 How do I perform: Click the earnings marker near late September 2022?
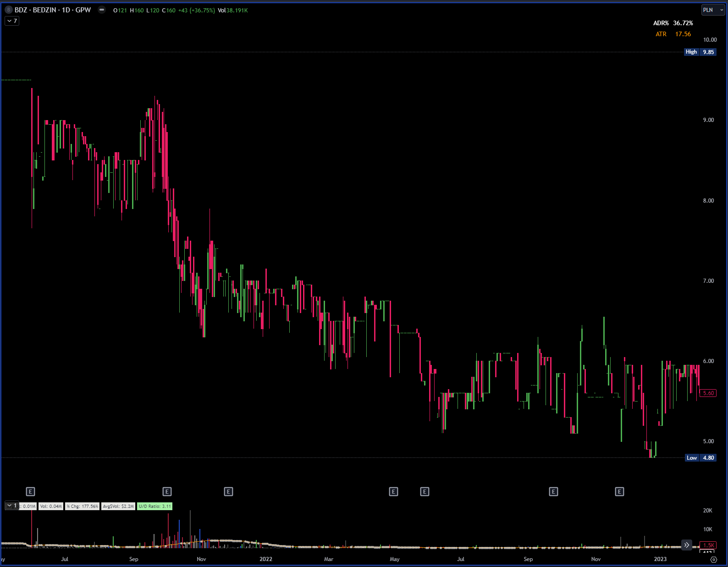tap(553, 492)
